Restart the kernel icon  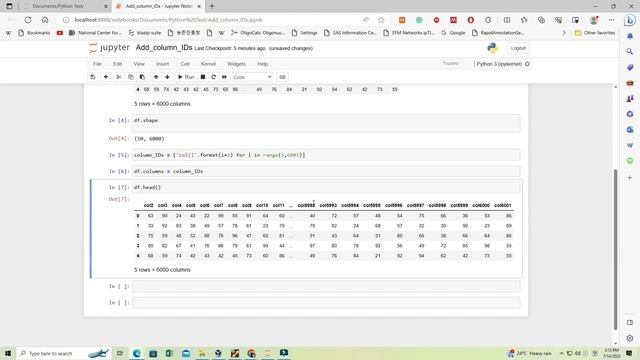tap(213, 77)
